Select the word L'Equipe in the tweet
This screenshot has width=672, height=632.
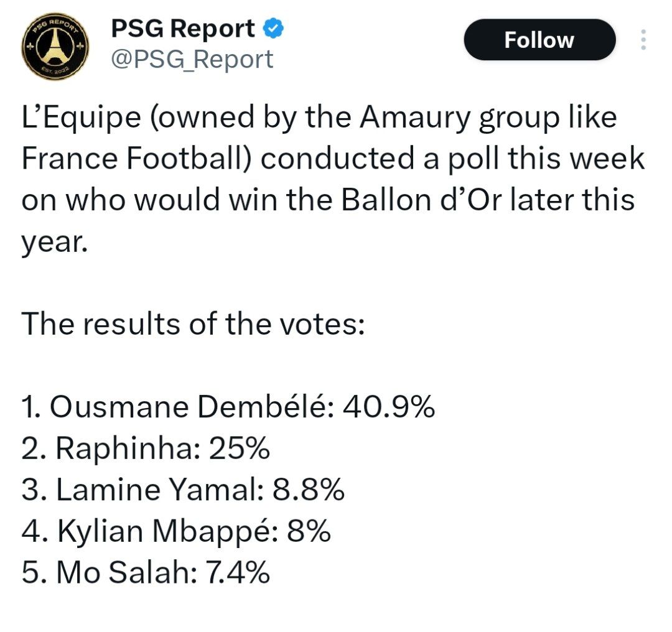(x=81, y=118)
